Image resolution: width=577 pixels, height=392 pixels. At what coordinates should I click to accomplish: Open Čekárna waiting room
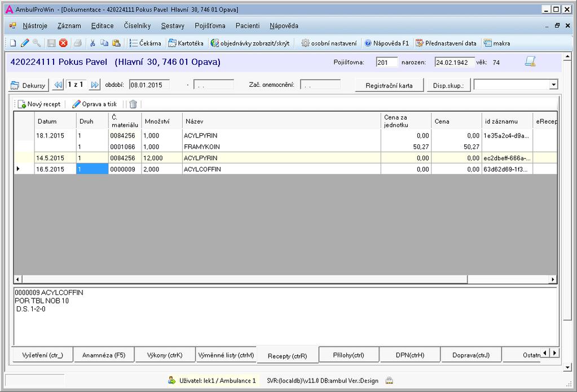[145, 43]
